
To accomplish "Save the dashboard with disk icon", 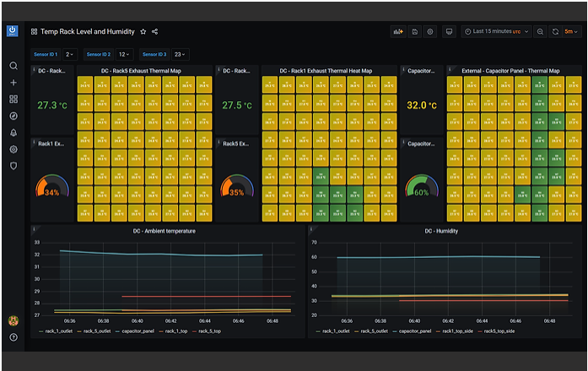I will coord(415,32).
